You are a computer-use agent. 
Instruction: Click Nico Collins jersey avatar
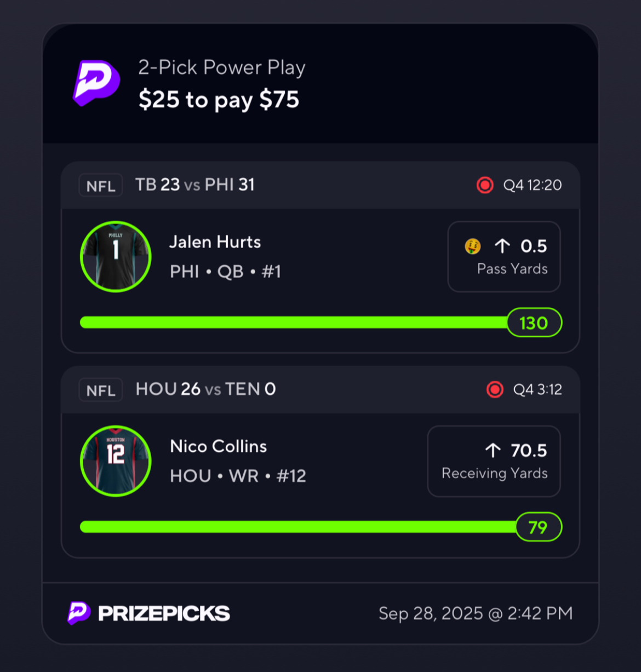point(116,461)
